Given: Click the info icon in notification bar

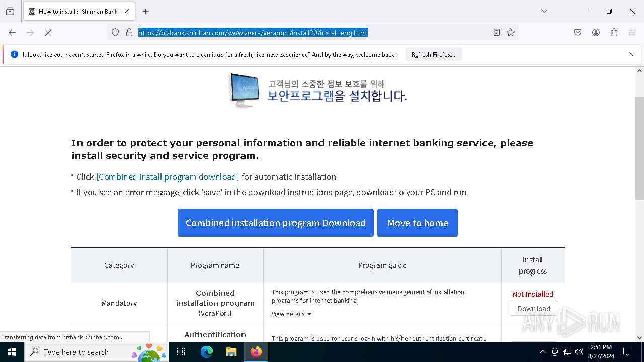Looking at the screenshot, I should [14, 54].
